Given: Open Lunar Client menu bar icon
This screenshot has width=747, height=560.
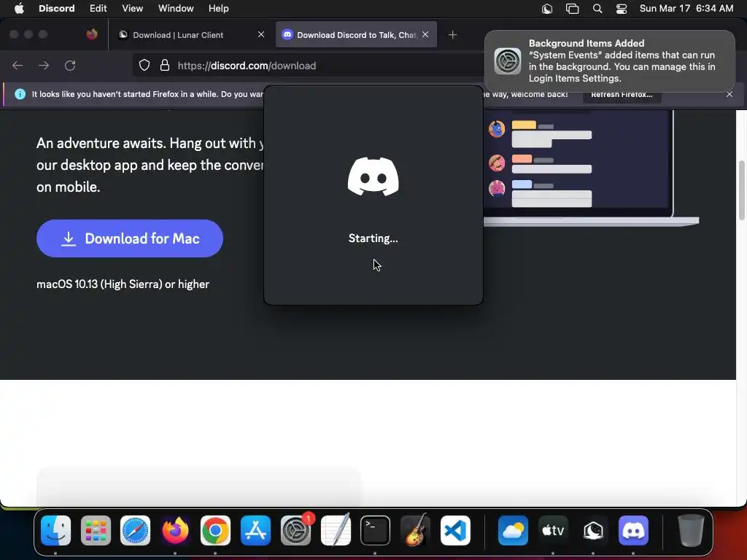Looking at the screenshot, I should pos(547,9).
